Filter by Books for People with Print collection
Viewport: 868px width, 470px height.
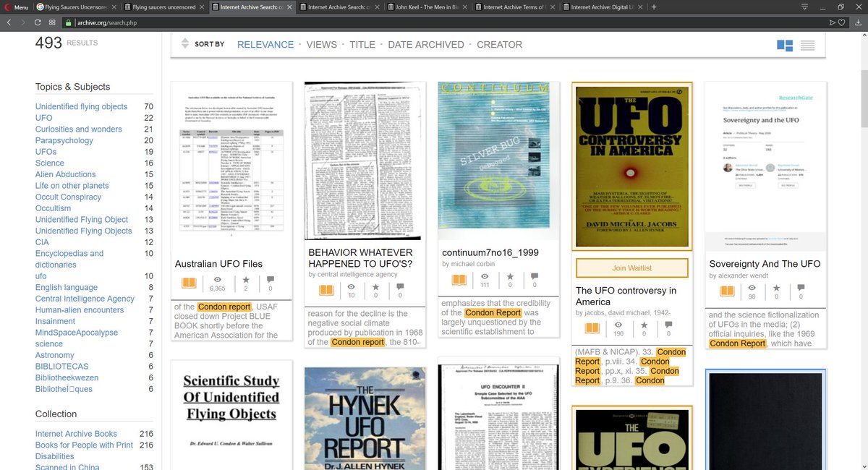(84, 450)
